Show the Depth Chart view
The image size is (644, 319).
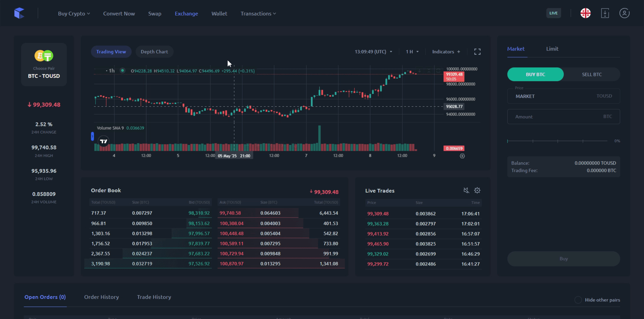click(x=154, y=52)
